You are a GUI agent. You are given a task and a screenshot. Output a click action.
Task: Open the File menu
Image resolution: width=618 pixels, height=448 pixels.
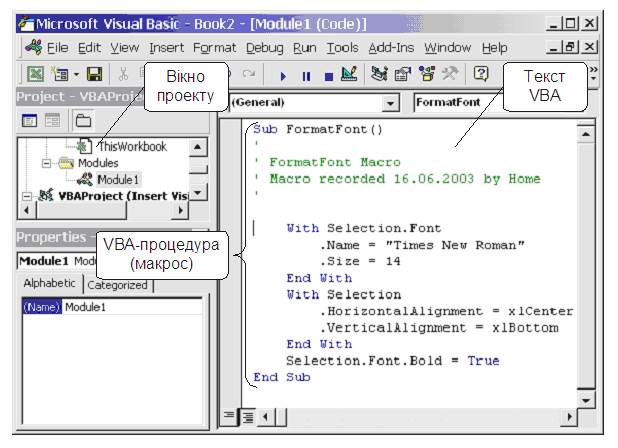pyautogui.click(x=58, y=48)
